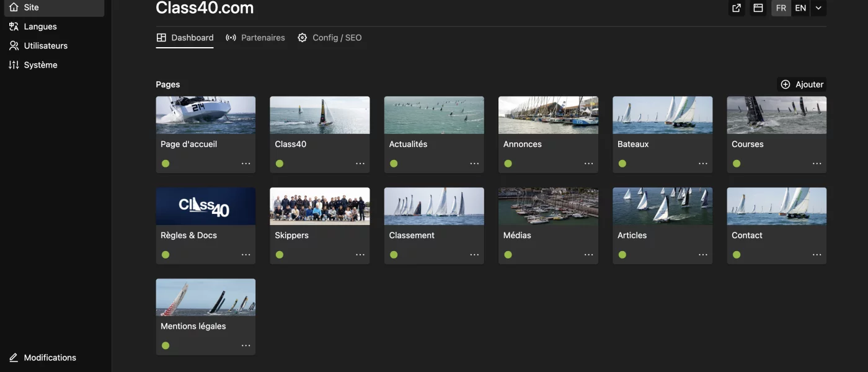Open the Courses page thumbnail
The image size is (868, 372).
777,115
